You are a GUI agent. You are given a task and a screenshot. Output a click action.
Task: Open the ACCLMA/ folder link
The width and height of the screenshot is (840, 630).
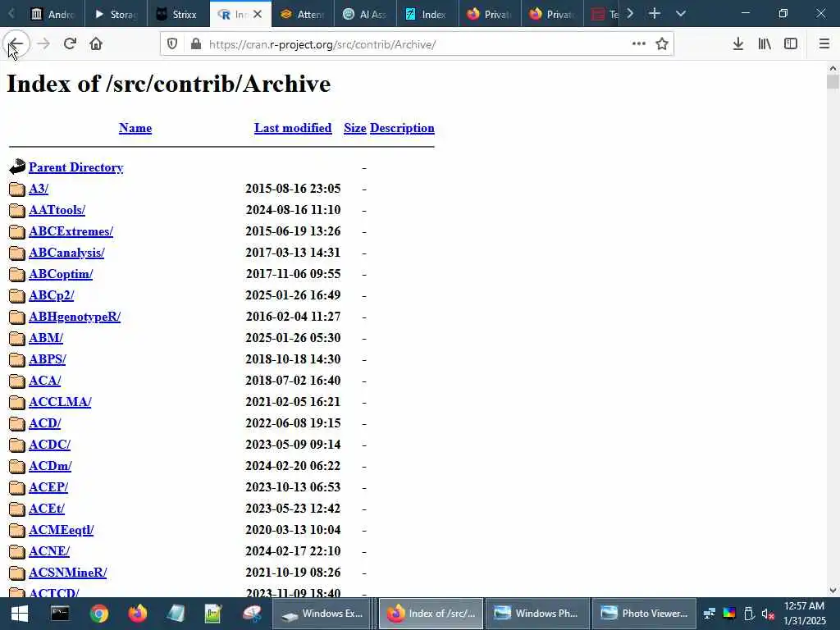tap(60, 402)
